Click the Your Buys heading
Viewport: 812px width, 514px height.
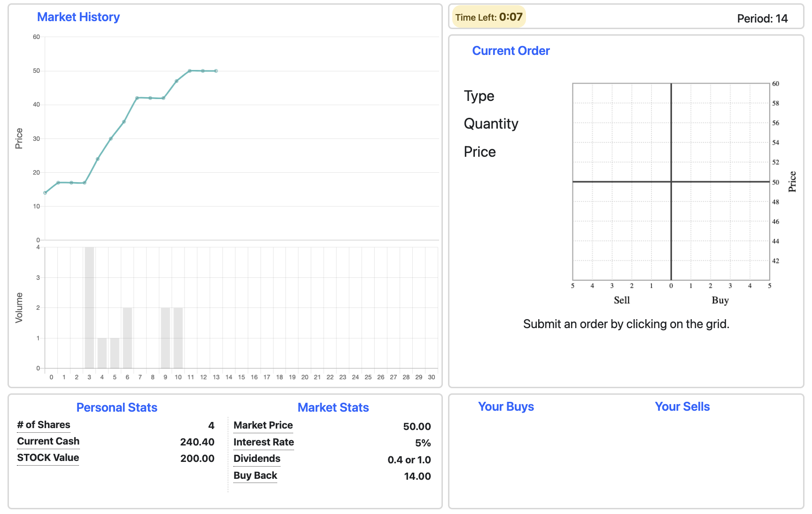coord(506,407)
